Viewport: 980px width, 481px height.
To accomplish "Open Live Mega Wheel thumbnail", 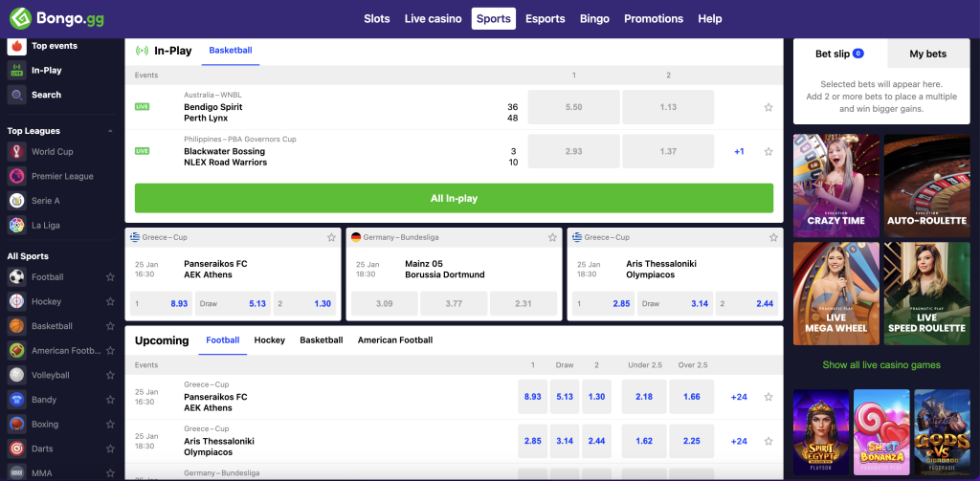I will [836, 294].
